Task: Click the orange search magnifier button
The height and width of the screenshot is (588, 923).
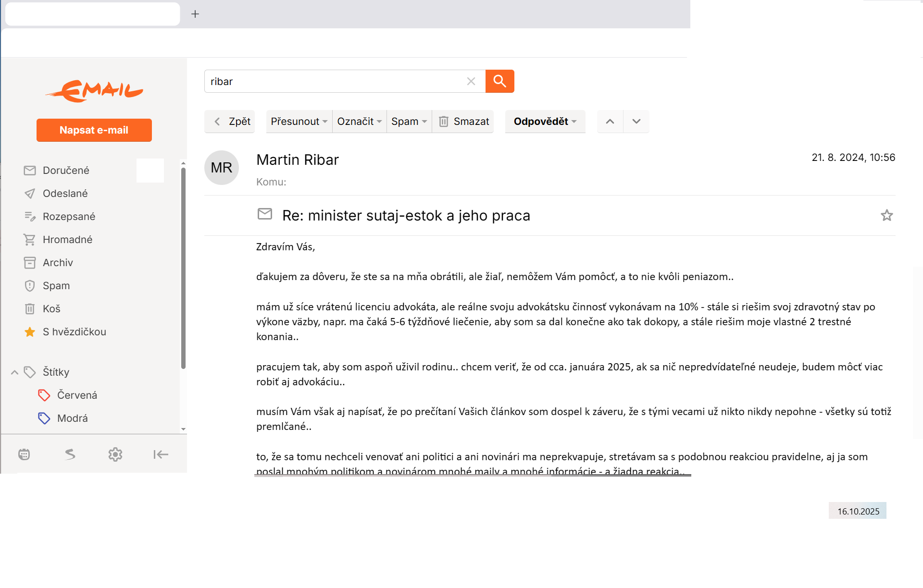Action: [x=499, y=81]
